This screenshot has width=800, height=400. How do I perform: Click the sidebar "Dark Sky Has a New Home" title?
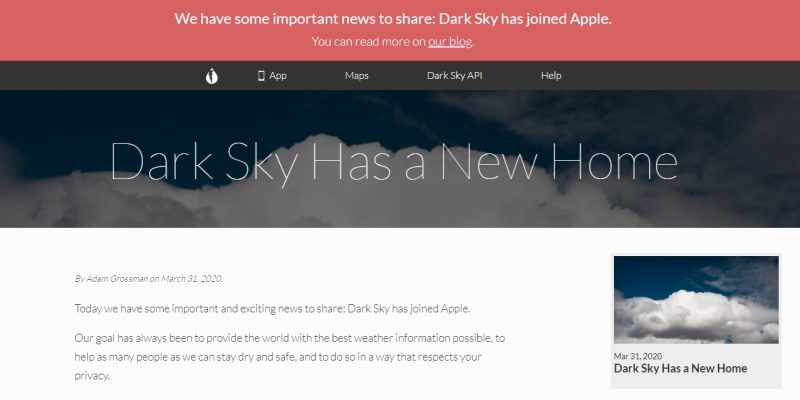[680, 368]
